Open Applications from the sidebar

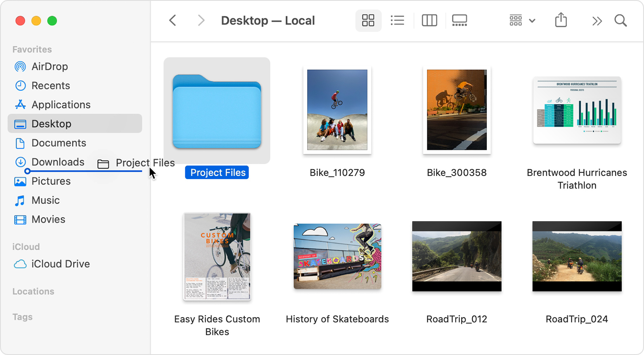61,104
